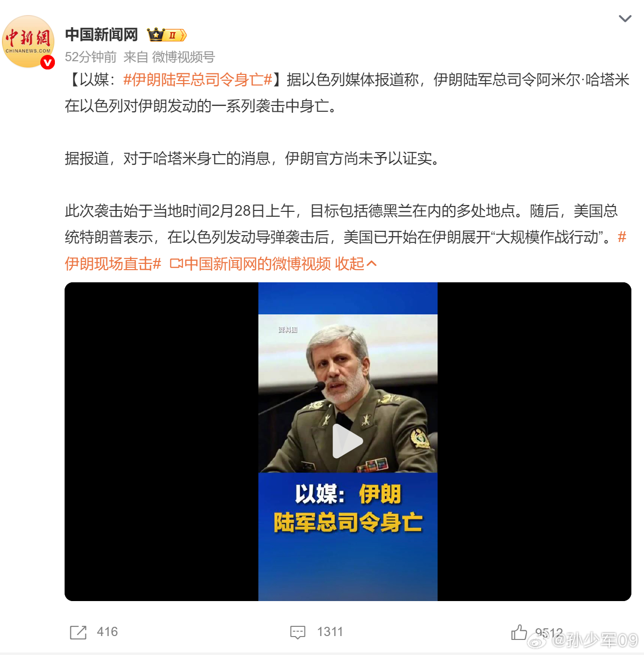Viewport: 644px width, 655px height.
Task: Click the 微博视频号 source link
Action: point(184,57)
